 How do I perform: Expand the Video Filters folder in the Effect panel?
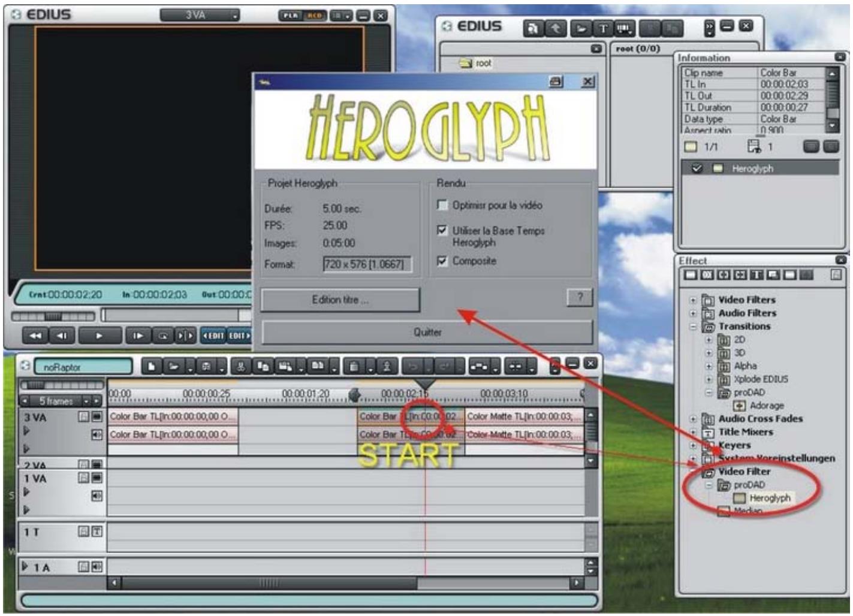694,300
